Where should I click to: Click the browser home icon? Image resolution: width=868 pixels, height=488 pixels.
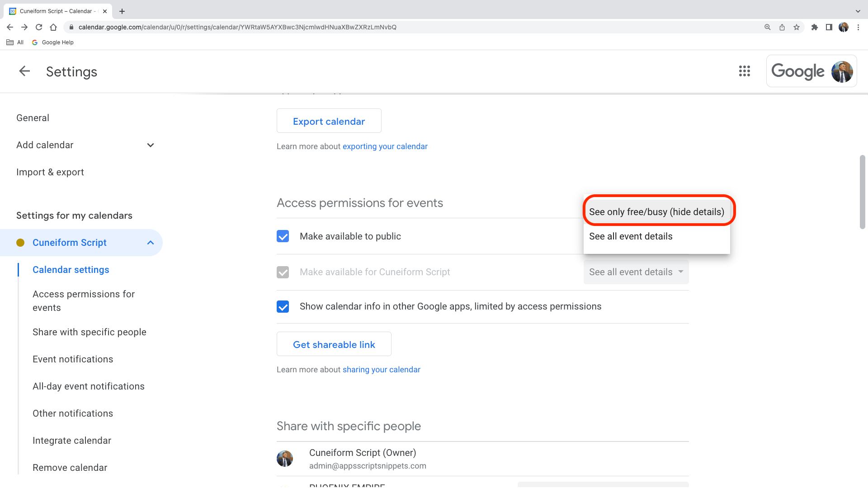pyautogui.click(x=53, y=27)
